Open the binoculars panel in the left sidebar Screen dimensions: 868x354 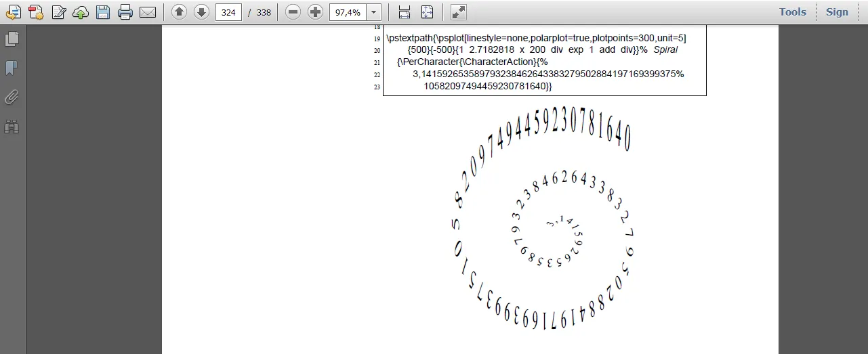tap(12, 126)
